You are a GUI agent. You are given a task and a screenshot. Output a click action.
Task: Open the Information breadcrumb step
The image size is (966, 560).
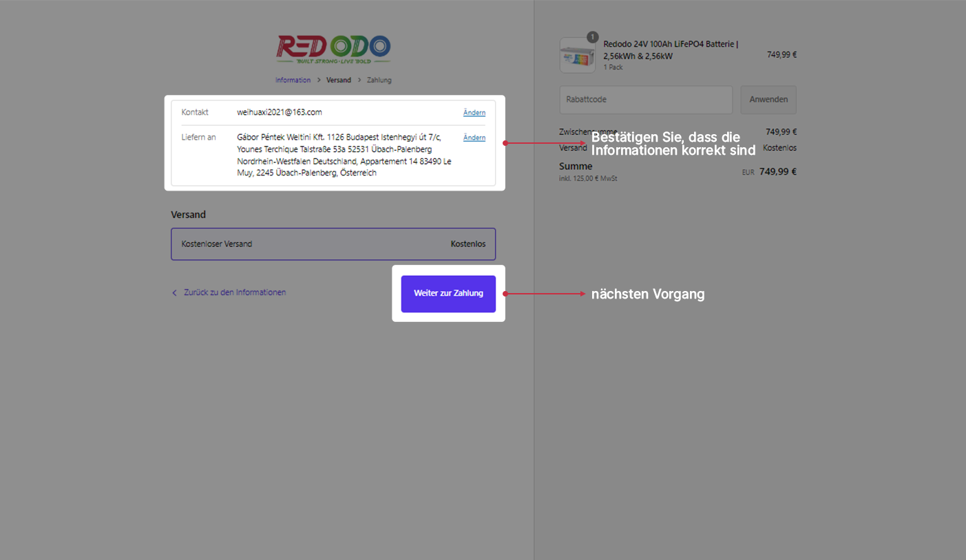pyautogui.click(x=293, y=80)
